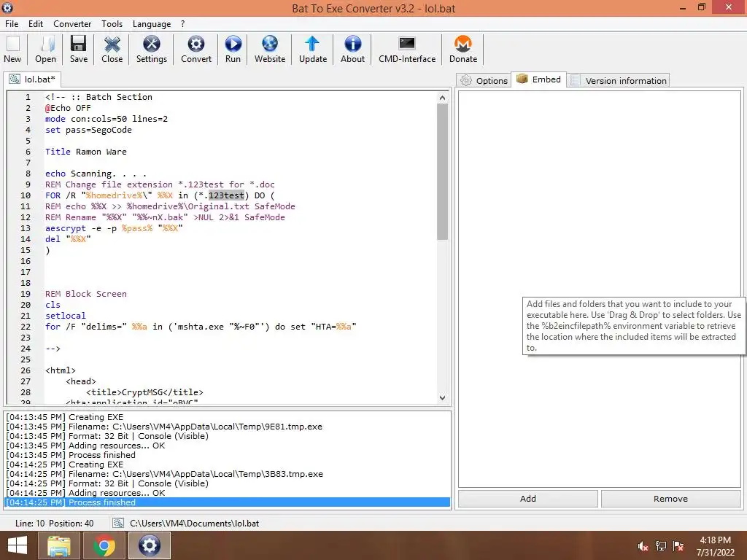
Task: Open the Windows Start button
Action: click(x=18, y=545)
